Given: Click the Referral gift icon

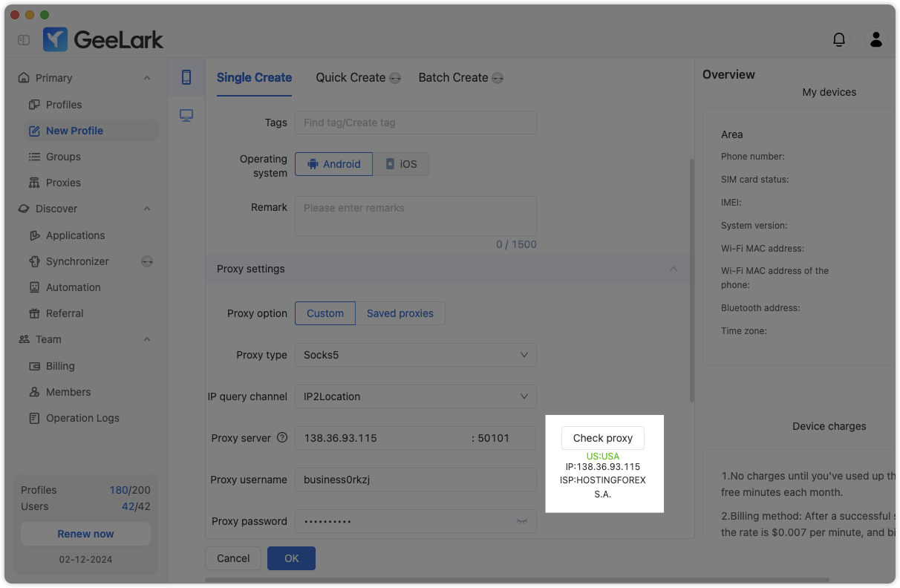Looking at the screenshot, I should coord(34,313).
